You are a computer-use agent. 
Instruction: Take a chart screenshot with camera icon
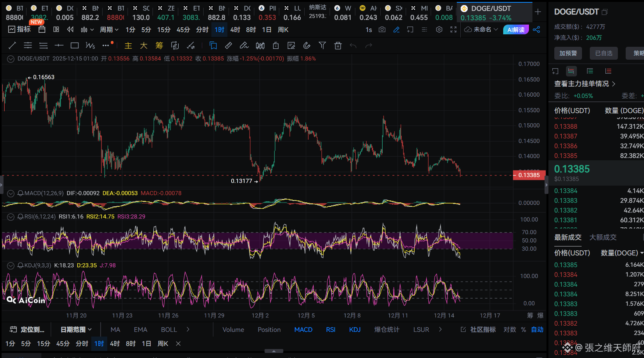click(x=382, y=30)
